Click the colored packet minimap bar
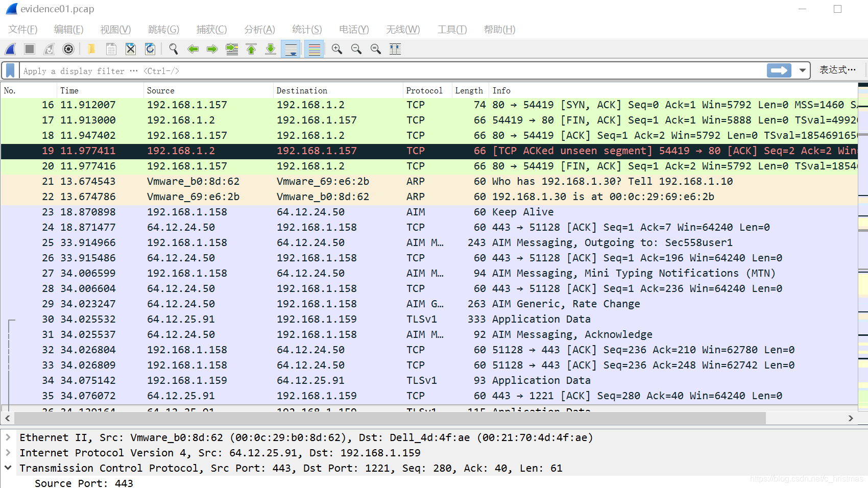 pyautogui.click(x=863, y=248)
